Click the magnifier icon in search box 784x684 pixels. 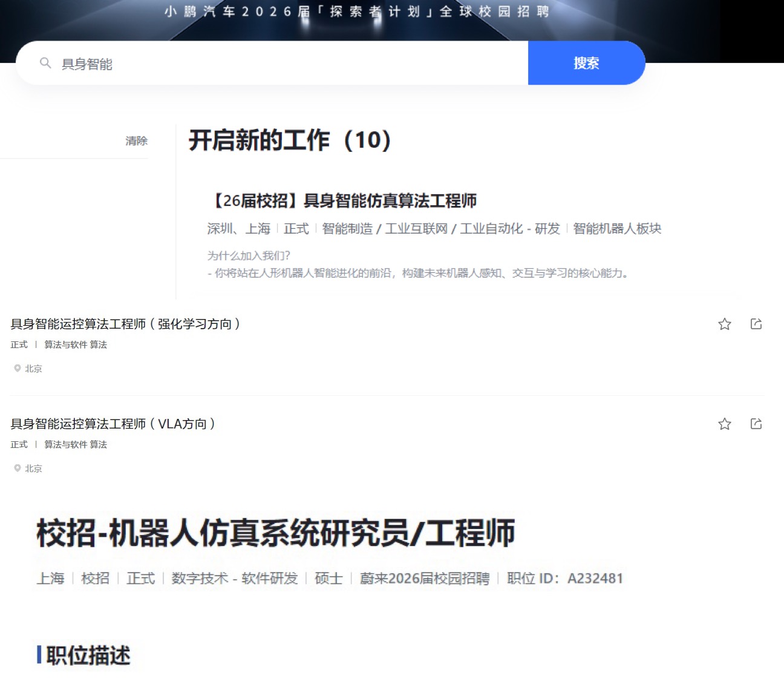click(45, 63)
